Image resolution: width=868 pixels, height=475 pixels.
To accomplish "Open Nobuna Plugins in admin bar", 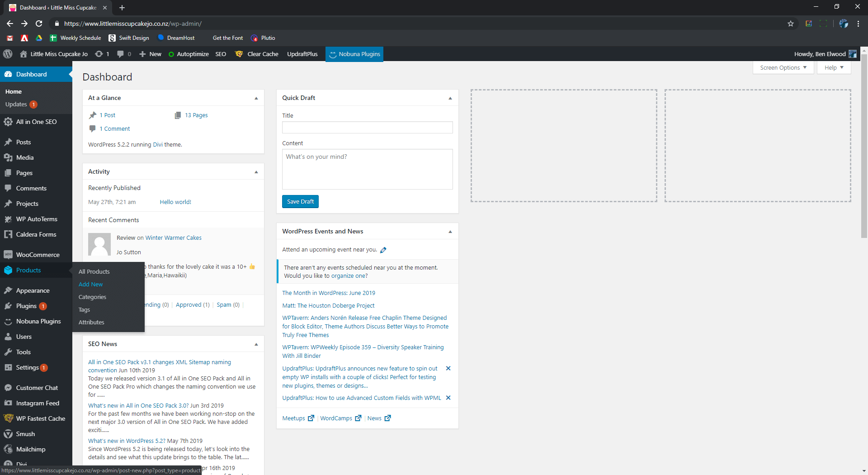I will click(354, 54).
